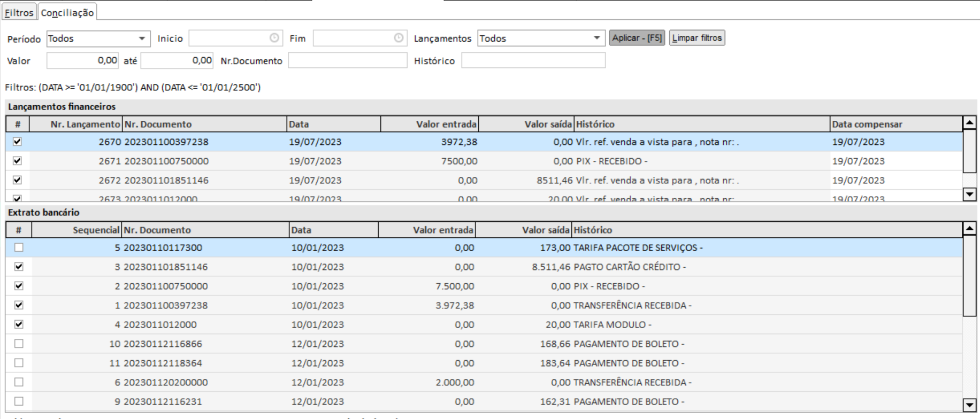
Task: Click TARIFA MODULO history text
Action: click(x=612, y=325)
